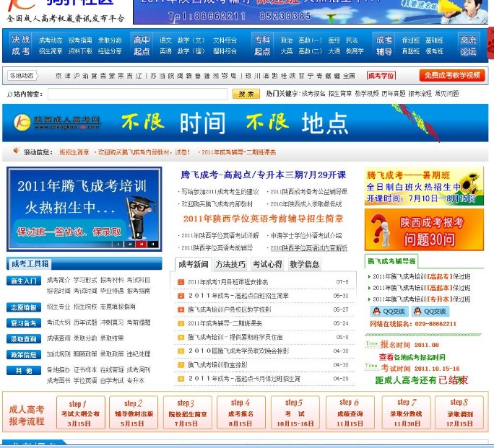Viewport: 494px width, 448px height.
Task: Open the 腾飞成考暑期班 ad banner
Action: click(x=424, y=186)
